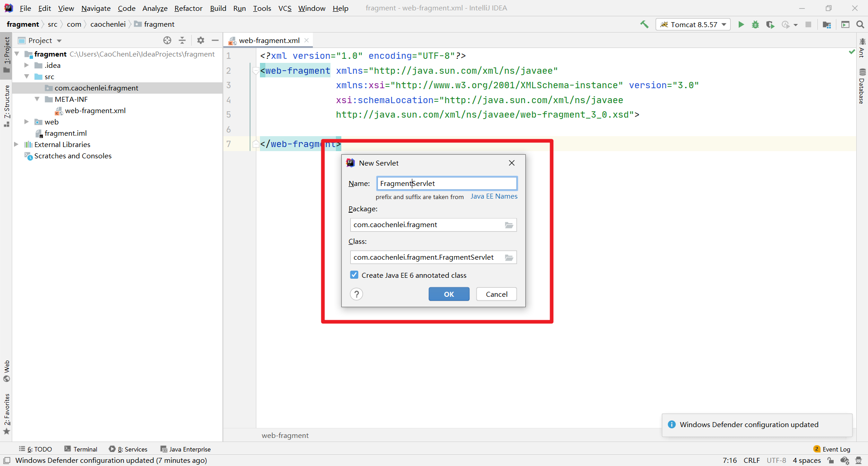Run with Coverage icon in toolbar
868x466 pixels.
point(770,24)
